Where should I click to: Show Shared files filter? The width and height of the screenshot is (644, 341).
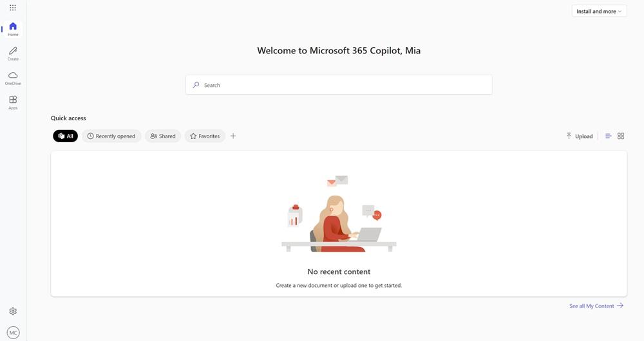point(163,136)
